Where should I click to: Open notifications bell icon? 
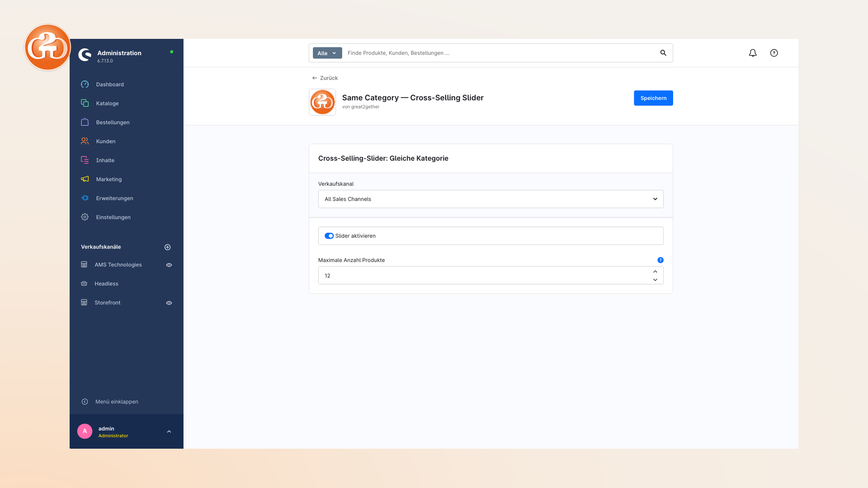(753, 53)
